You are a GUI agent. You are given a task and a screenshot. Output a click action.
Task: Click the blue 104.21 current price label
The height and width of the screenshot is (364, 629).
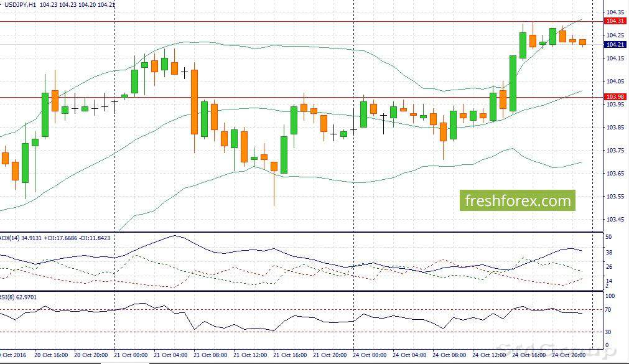pyautogui.click(x=615, y=45)
